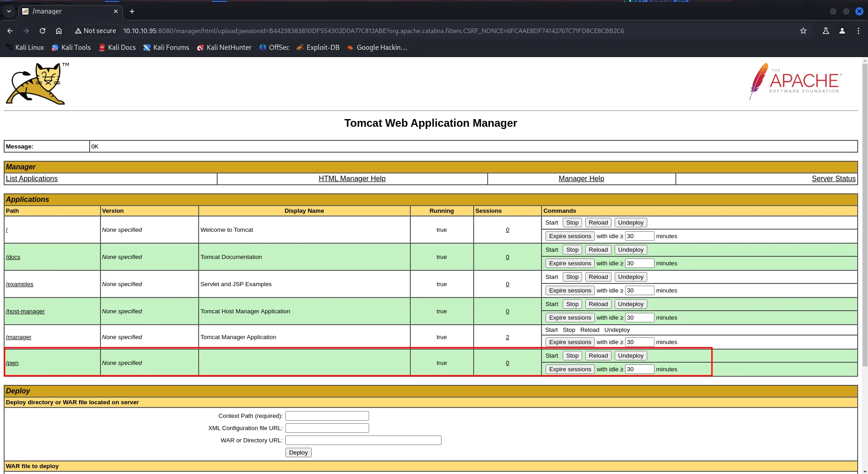Reload the /pwn application
The image size is (868, 474).
[598, 356]
